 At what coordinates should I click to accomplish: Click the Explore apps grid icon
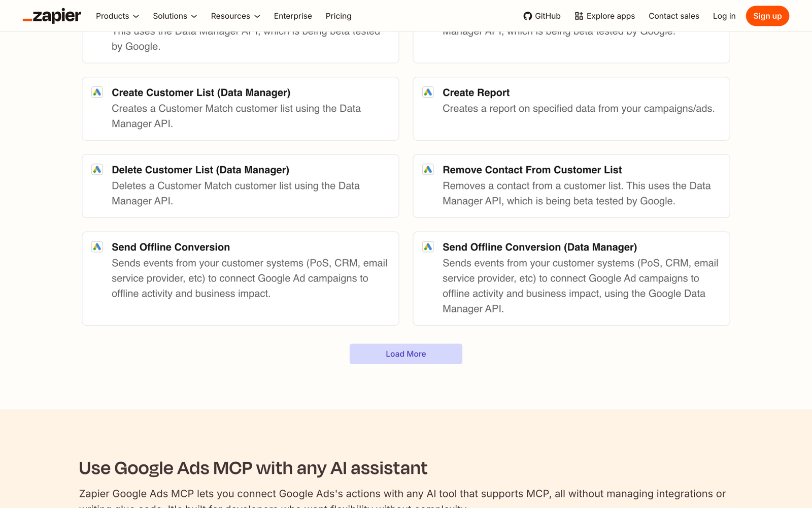click(x=579, y=16)
